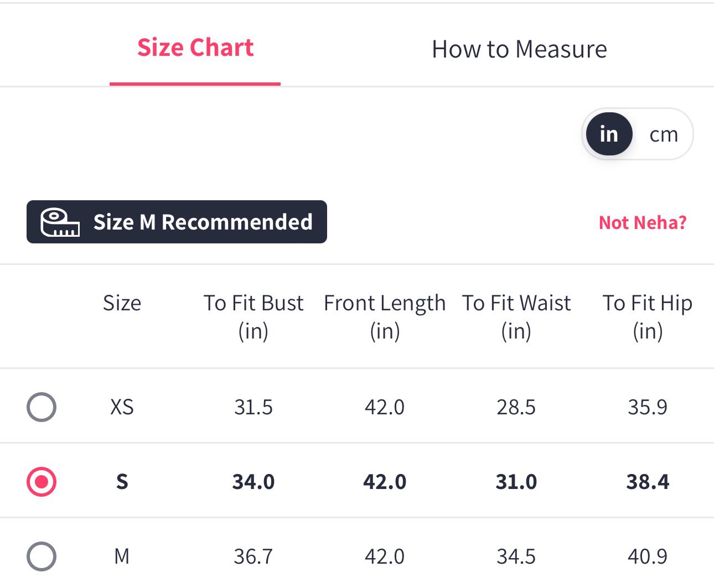
Task: Click hip value 40.9 in M row
Action: click(648, 556)
